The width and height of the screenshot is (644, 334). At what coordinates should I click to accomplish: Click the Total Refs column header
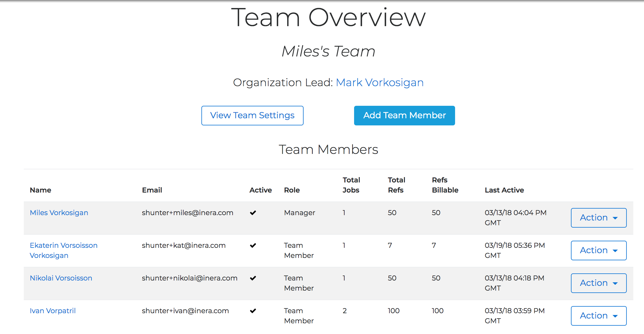coord(397,185)
